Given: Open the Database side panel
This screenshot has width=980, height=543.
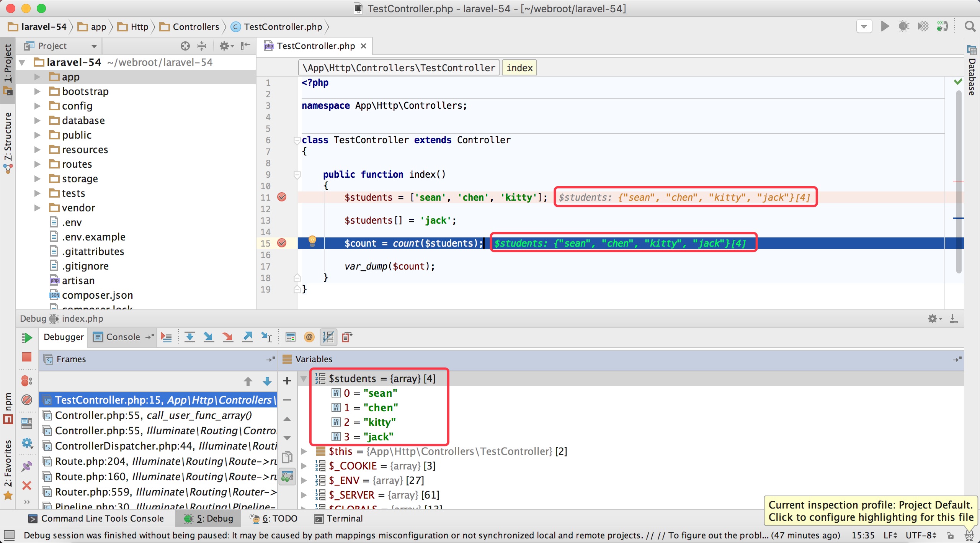Looking at the screenshot, I should click(972, 71).
